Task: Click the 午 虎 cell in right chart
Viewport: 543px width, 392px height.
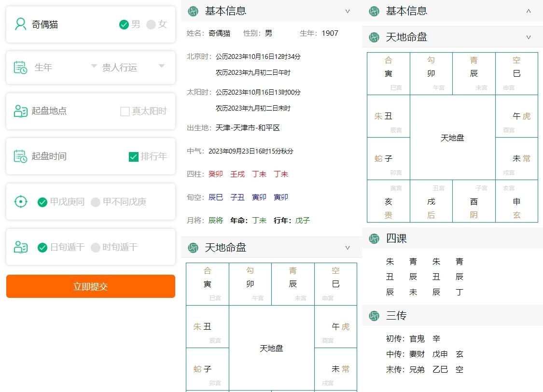Action: pos(516,116)
